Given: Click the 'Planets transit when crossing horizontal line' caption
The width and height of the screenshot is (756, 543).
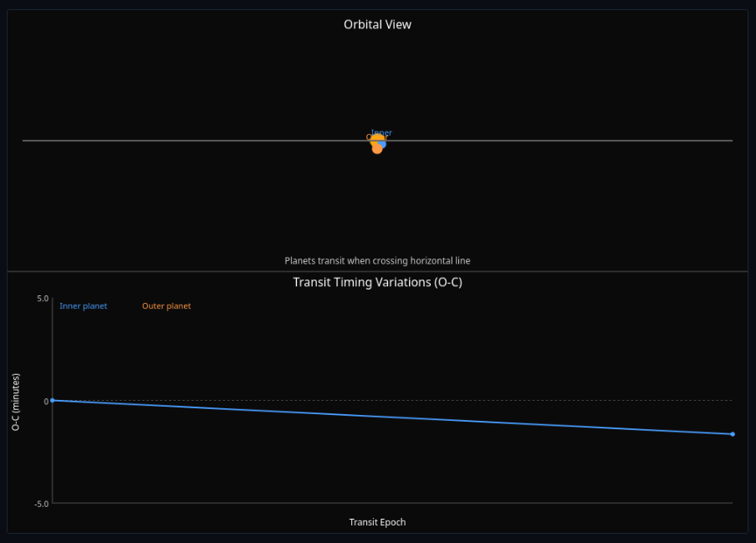Looking at the screenshot, I should 377,261.
